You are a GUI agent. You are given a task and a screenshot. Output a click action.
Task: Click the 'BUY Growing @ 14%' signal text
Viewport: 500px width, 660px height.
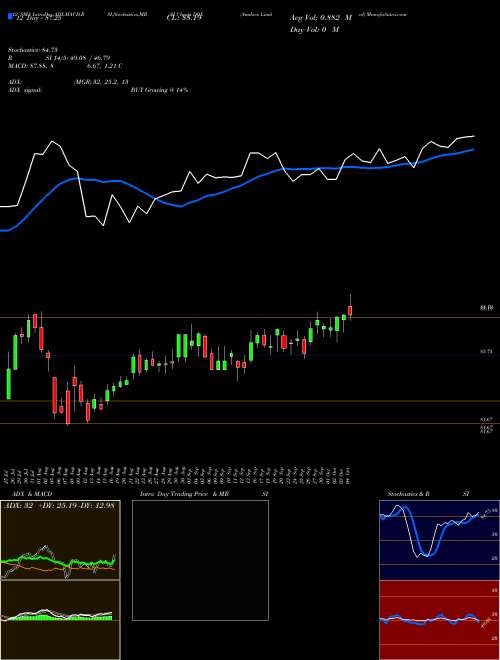160,90
